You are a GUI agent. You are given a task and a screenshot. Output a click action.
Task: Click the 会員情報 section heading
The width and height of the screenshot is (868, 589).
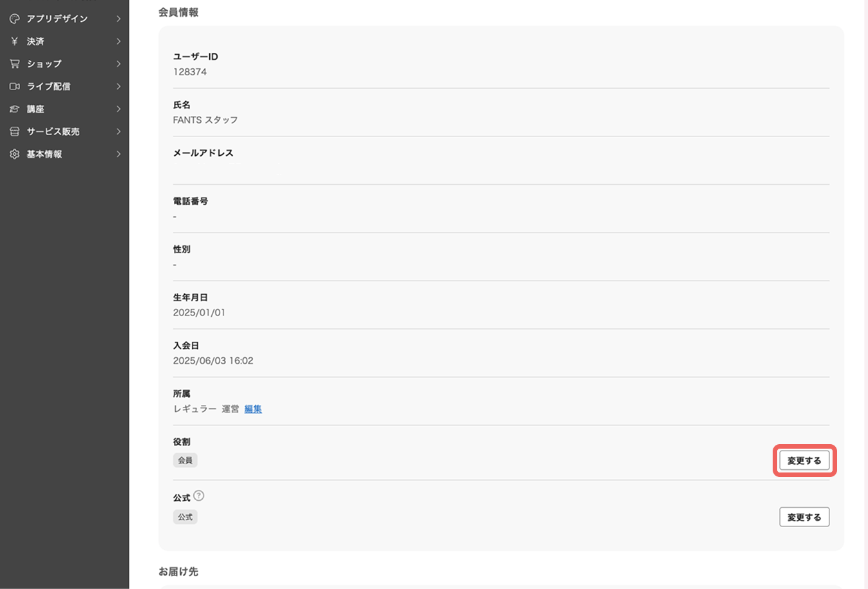point(178,12)
